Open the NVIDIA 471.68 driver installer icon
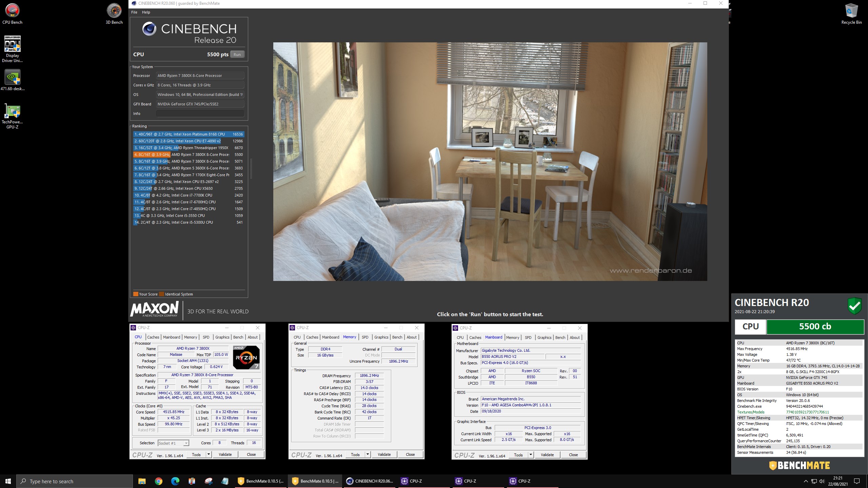The image size is (868, 488). (x=13, y=80)
